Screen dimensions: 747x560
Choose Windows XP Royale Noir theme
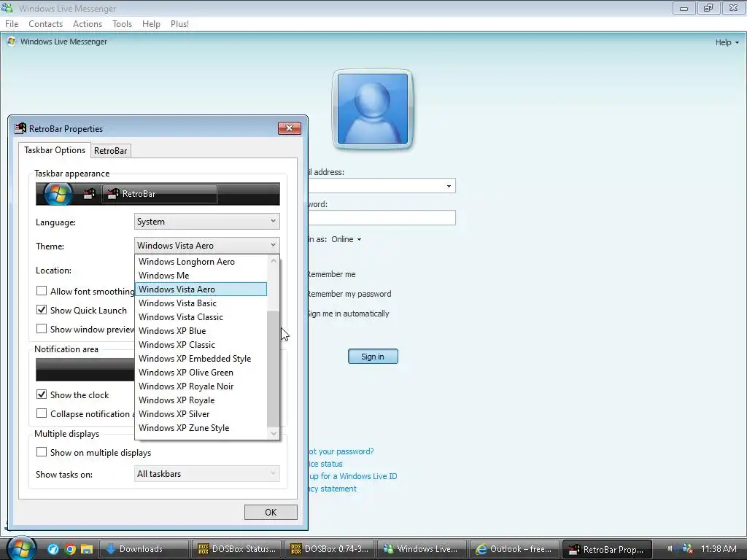click(201, 386)
